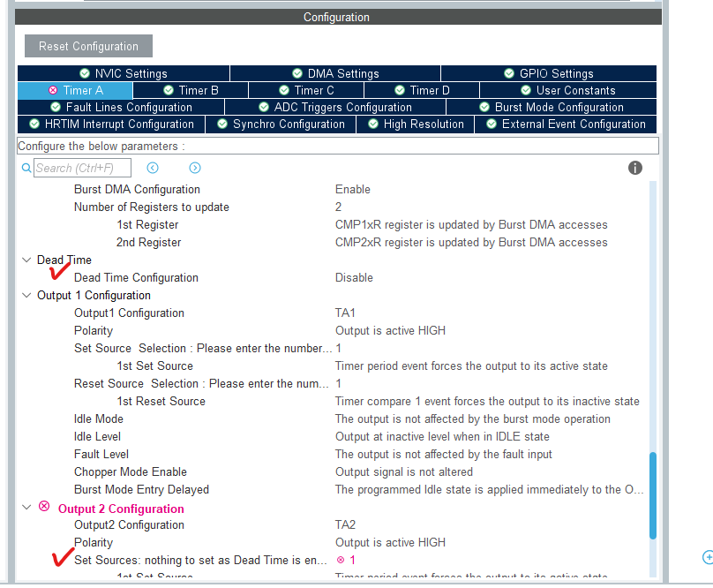This screenshot has height=588, width=713.
Task: Edit Number of Registers to update value
Action: coord(338,207)
